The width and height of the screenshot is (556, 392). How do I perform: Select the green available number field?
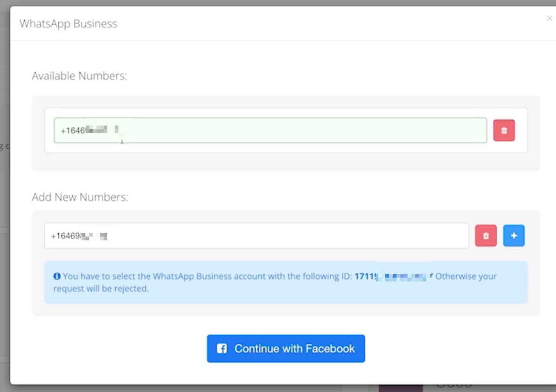(x=270, y=131)
